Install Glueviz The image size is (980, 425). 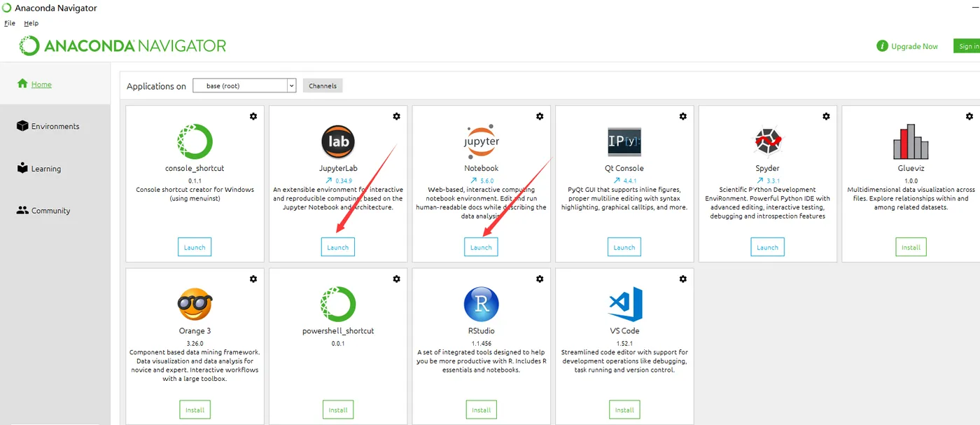pyautogui.click(x=911, y=247)
